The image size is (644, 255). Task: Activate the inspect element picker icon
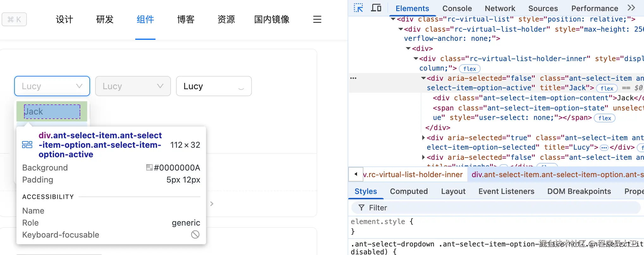tap(358, 8)
